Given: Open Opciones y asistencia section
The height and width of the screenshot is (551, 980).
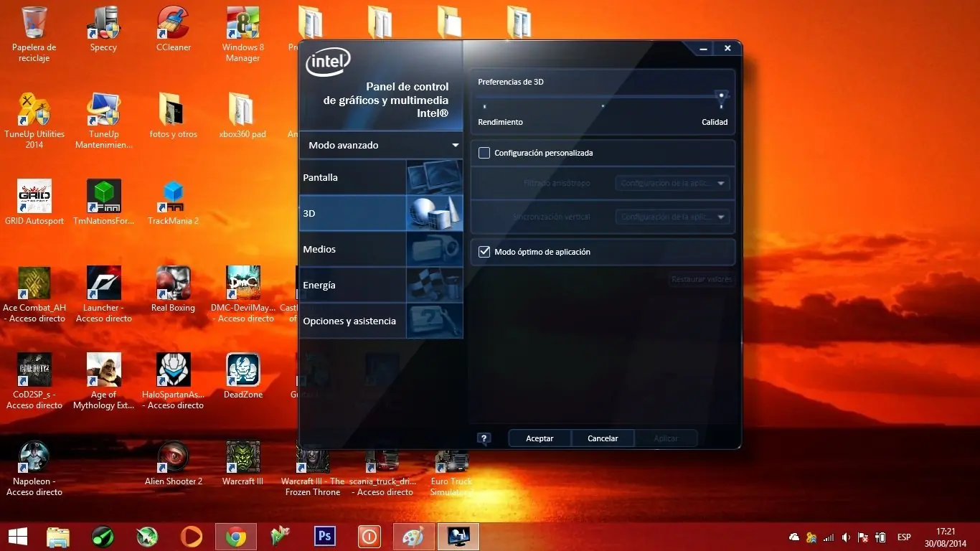Looking at the screenshot, I should click(381, 321).
